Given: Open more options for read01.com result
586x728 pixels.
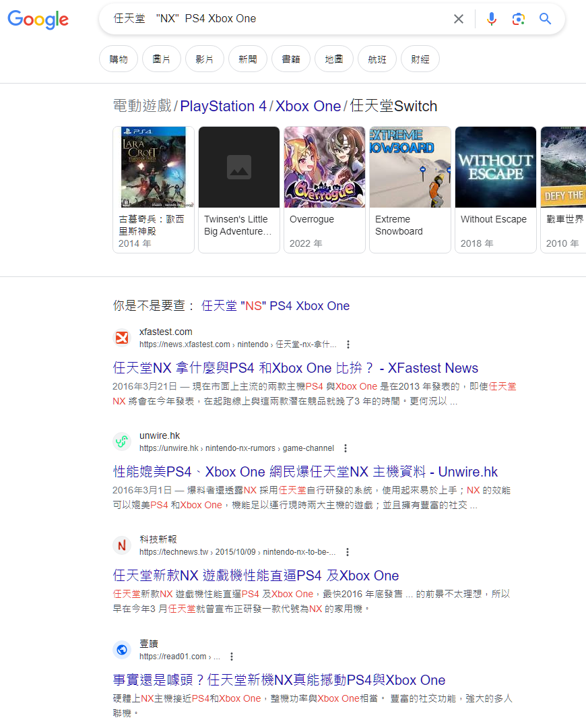Looking at the screenshot, I should 232,657.
